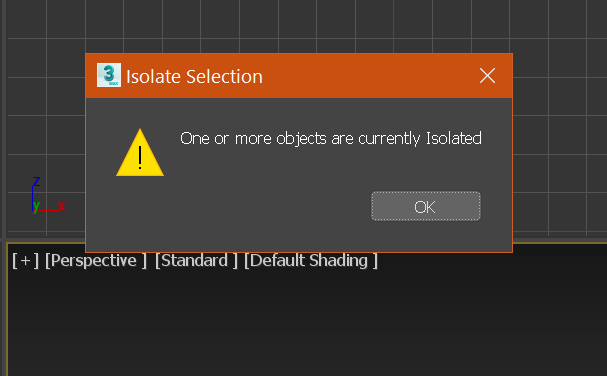607x376 pixels.
Task: Click the 3ds Max logo in title bar
Action: click(x=109, y=75)
